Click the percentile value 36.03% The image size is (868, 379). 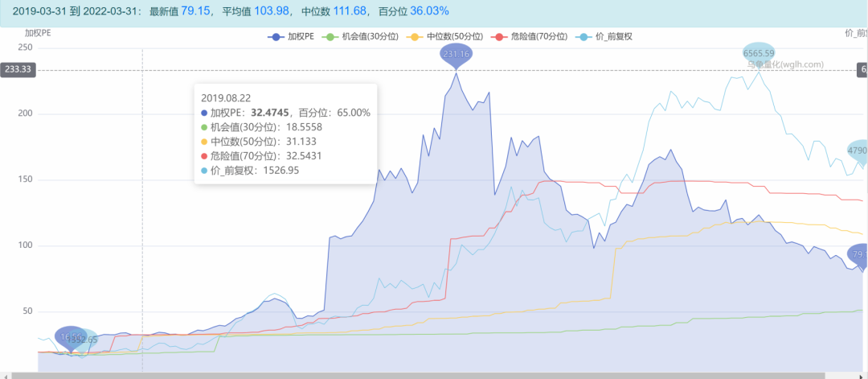(429, 11)
